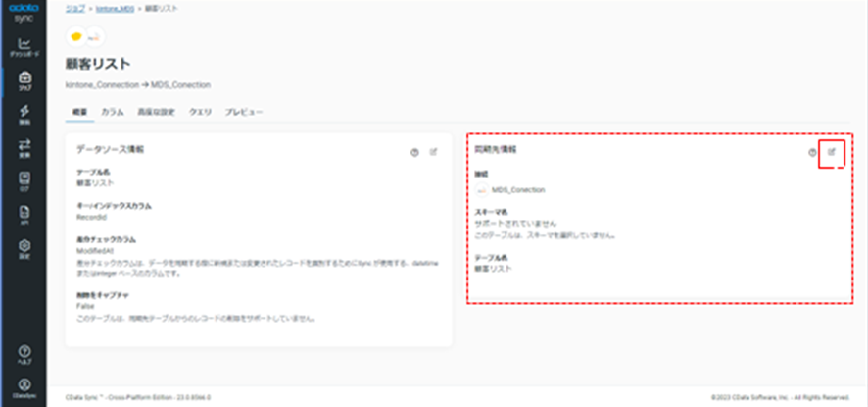
Task: Open the Settings gear icon in sidebar
Action: point(24,245)
